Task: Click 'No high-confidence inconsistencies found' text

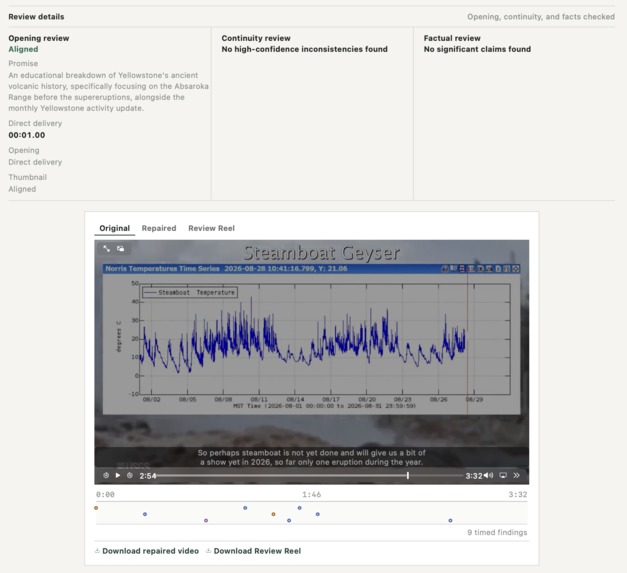Action: click(x=305, y=49)
